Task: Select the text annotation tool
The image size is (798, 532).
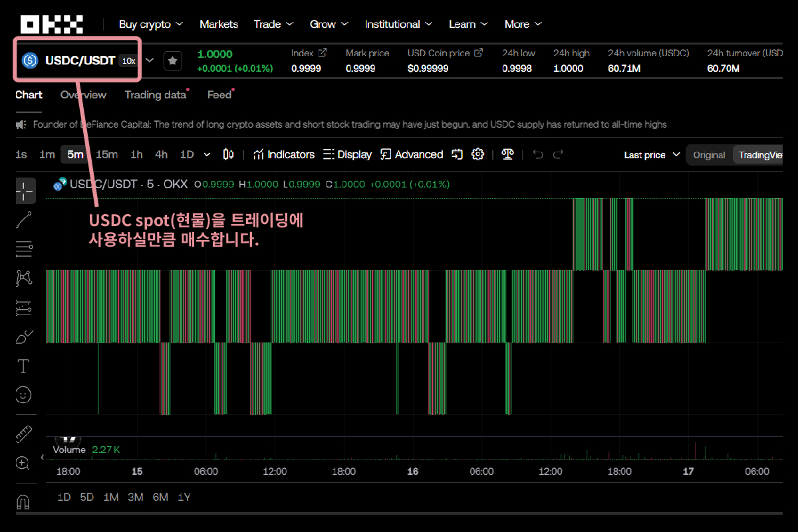Action: 23,366
